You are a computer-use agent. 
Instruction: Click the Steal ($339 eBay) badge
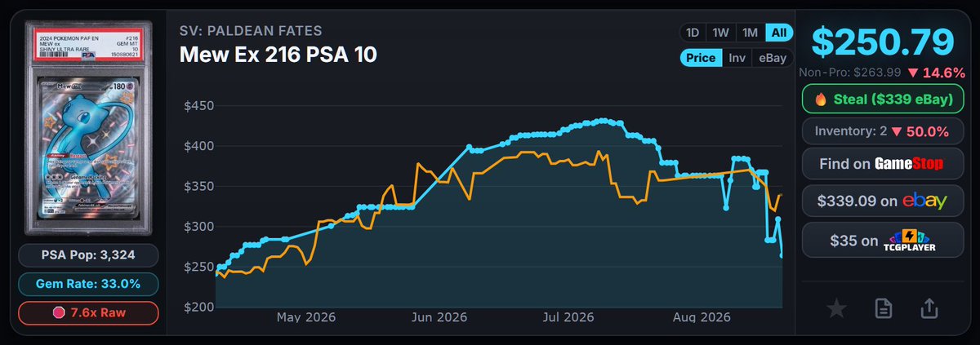click(881, 100)
